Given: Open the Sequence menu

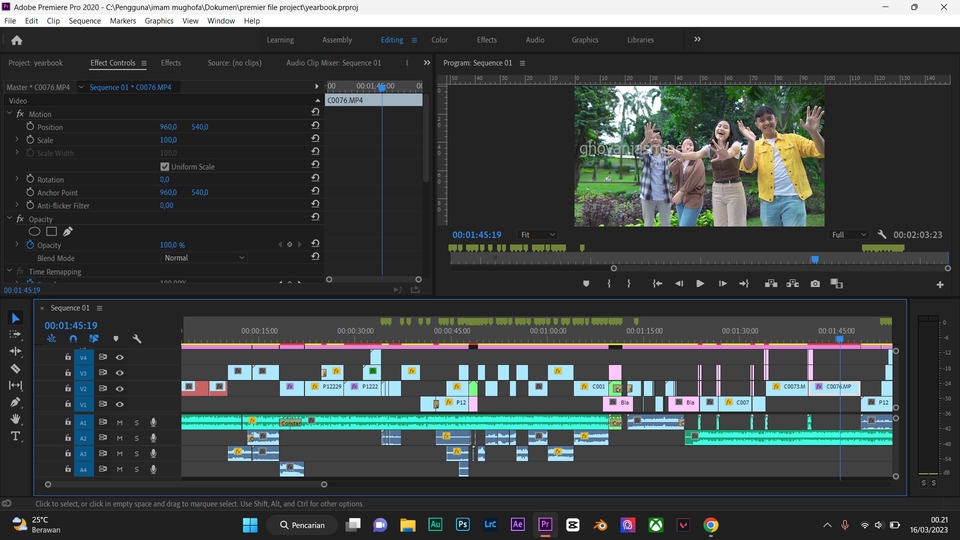Looking at the screenshot, I should pyautogui.click(x=84, y=21).
